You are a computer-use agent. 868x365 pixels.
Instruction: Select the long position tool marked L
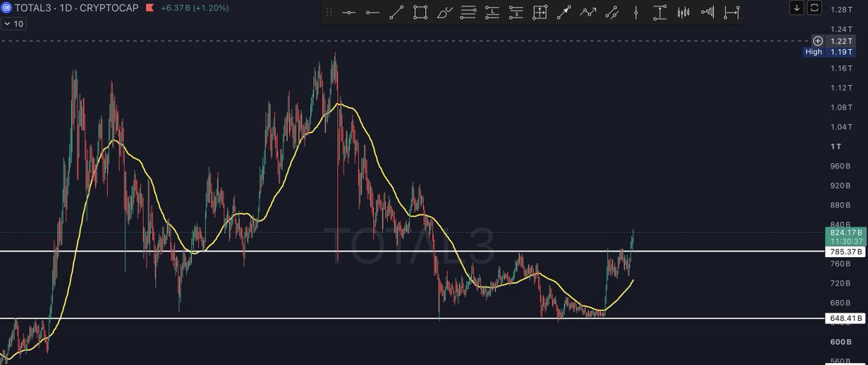492,12
